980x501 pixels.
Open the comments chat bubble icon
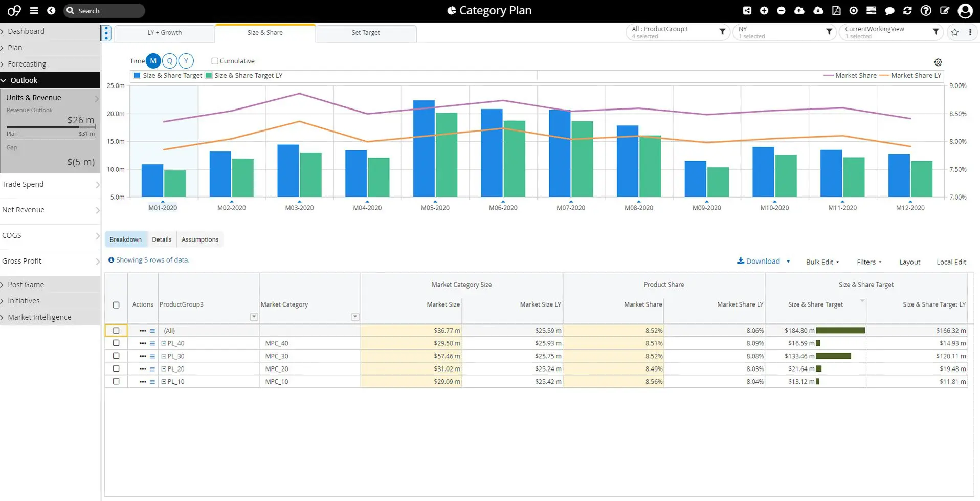tap(889, 11)
